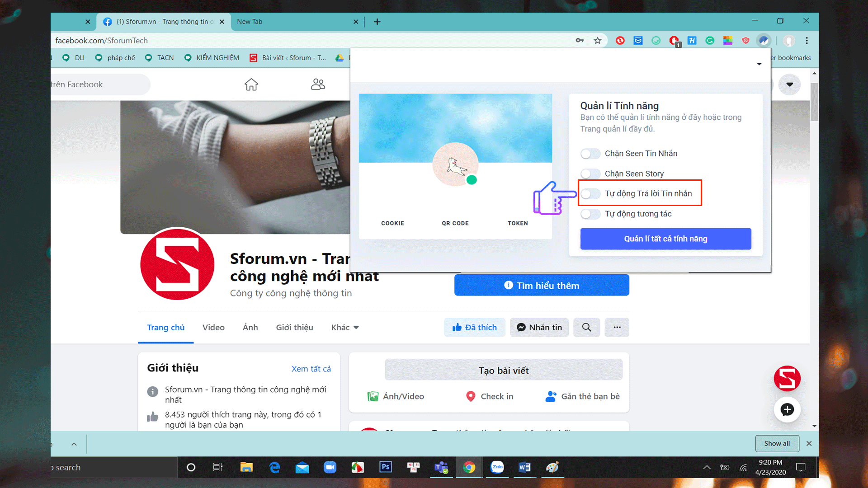Click the TOKEN tab icon
Screen dimensions: 868x488
pos(518,223)
